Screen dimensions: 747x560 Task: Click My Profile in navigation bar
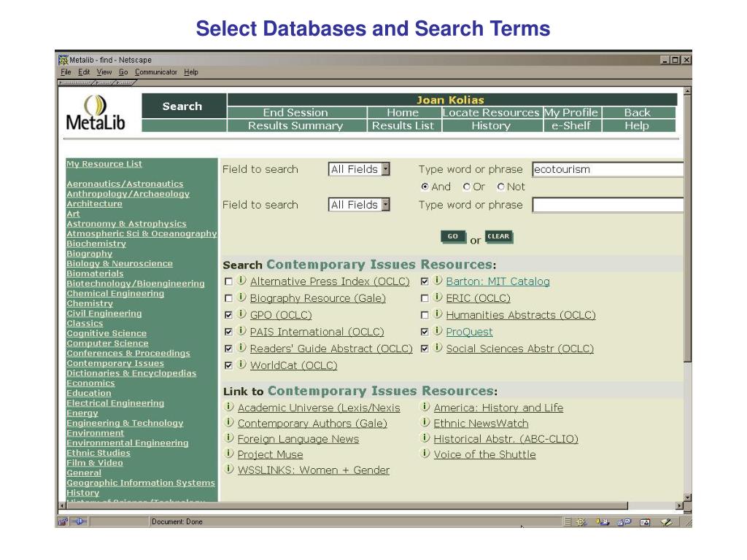point(572,112)
